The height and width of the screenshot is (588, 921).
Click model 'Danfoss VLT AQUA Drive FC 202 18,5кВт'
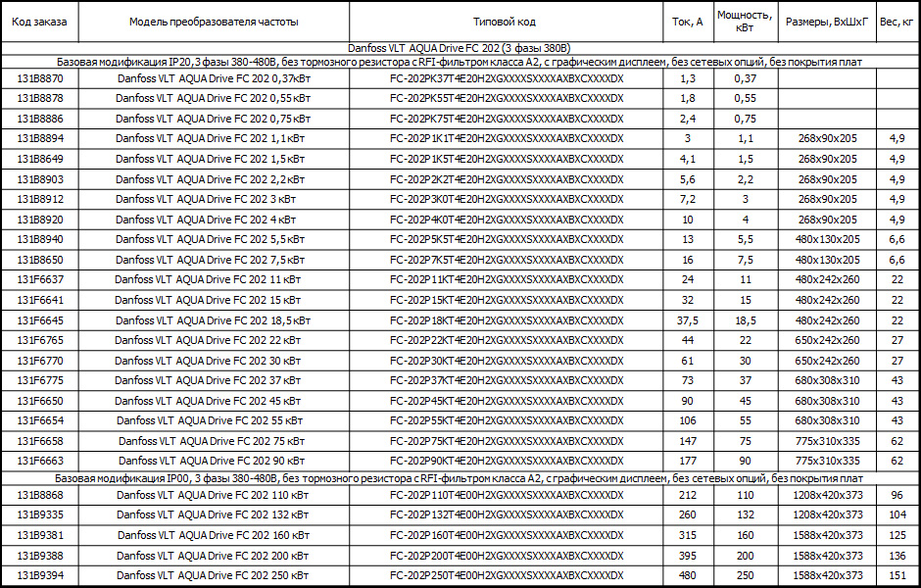coord(214,320)
